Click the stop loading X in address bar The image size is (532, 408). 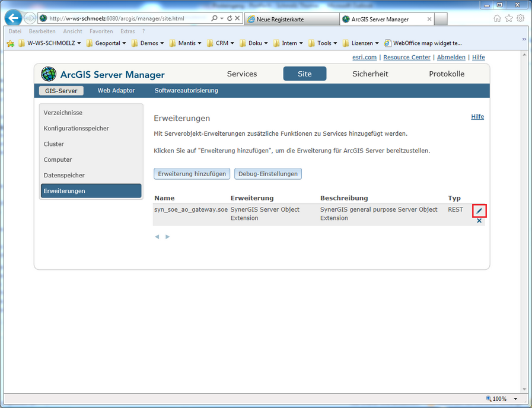point(237,18)
